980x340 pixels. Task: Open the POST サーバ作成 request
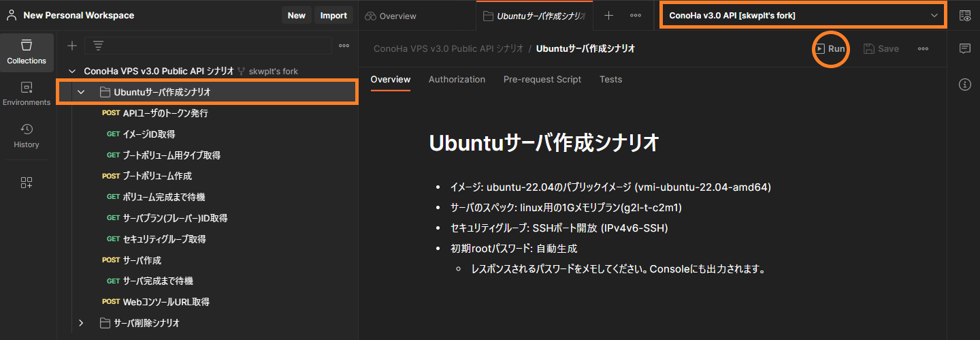tap(207, 260)
